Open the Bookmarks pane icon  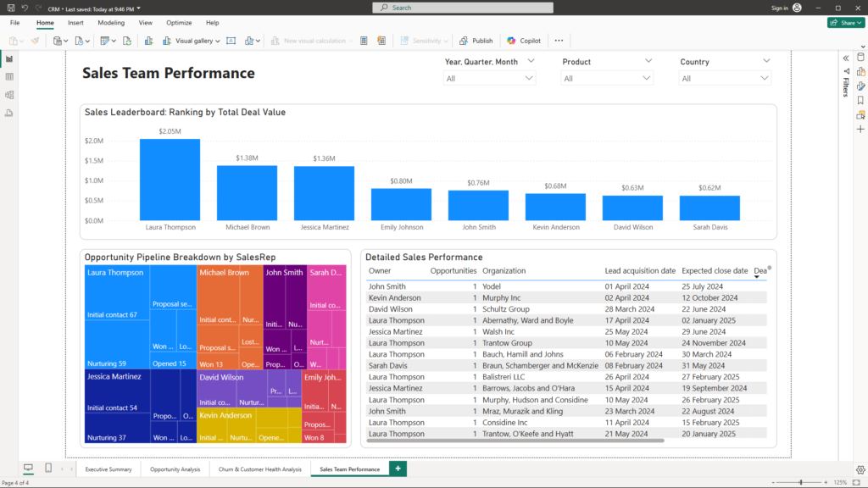click(x=860, y=100)
